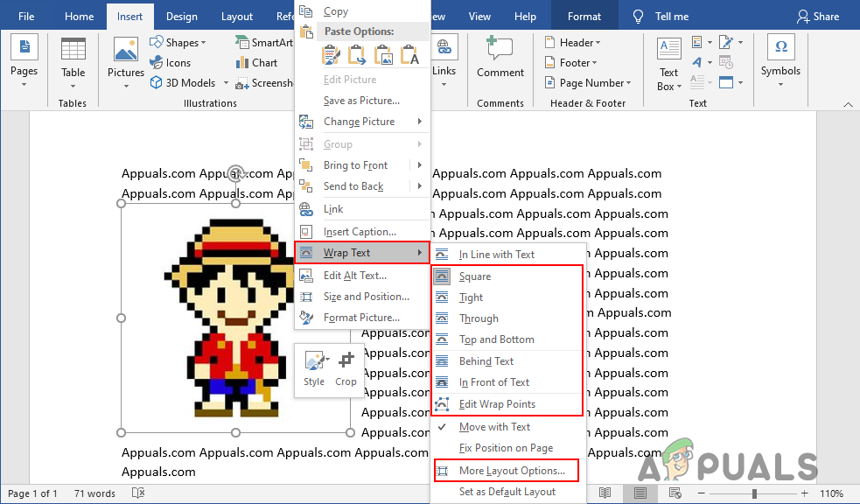Click the Chart icon in Illustrations
The height and width of the screenshot is (504, 860).
[x=241, y=63]
